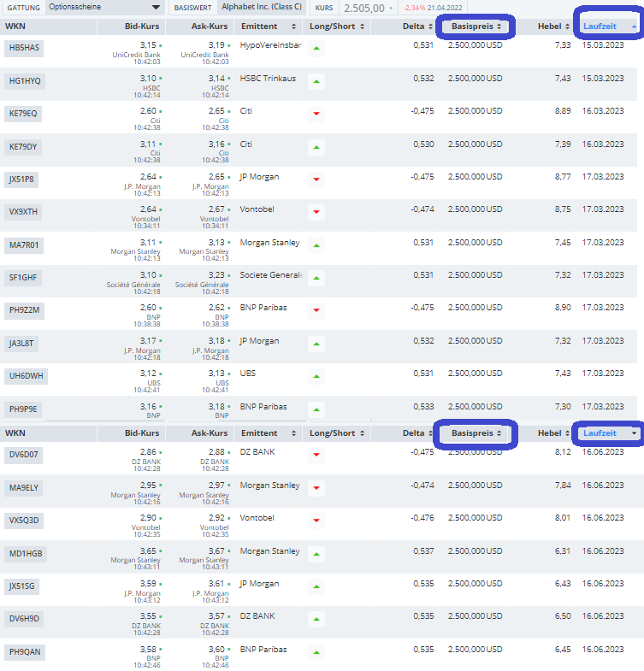This screenshot has height=671, width=644.
Task: Click the green up arrow for JX51SG
Action: click(x=316, y=586)
